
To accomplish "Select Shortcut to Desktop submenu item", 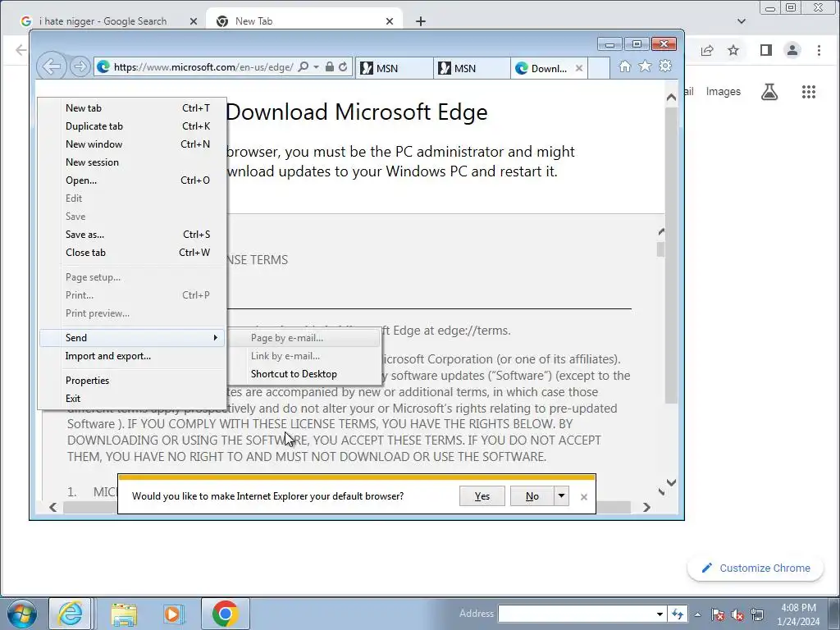I will point(304,374).
